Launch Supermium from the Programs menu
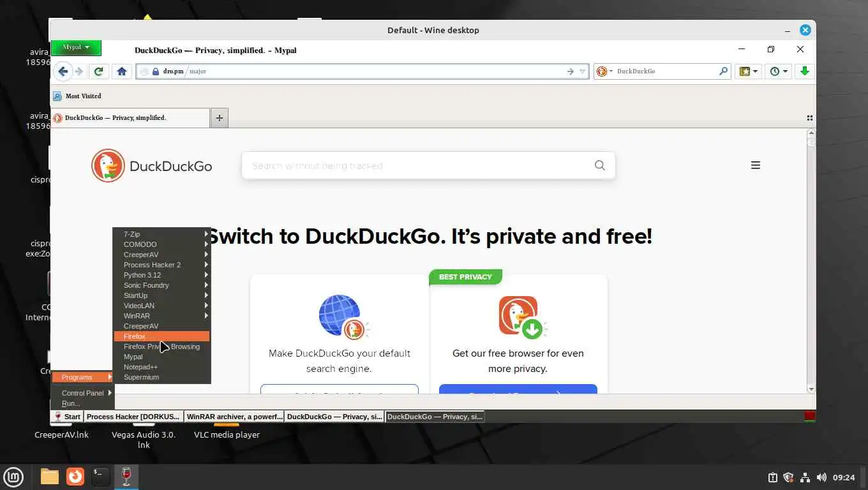Screen dimensions: 868x490 pos(161,377)
